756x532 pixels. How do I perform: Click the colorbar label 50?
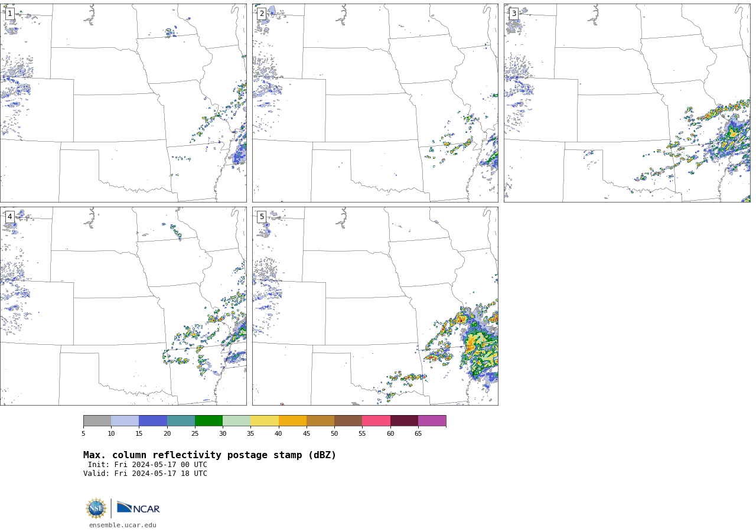click(334, 434)
